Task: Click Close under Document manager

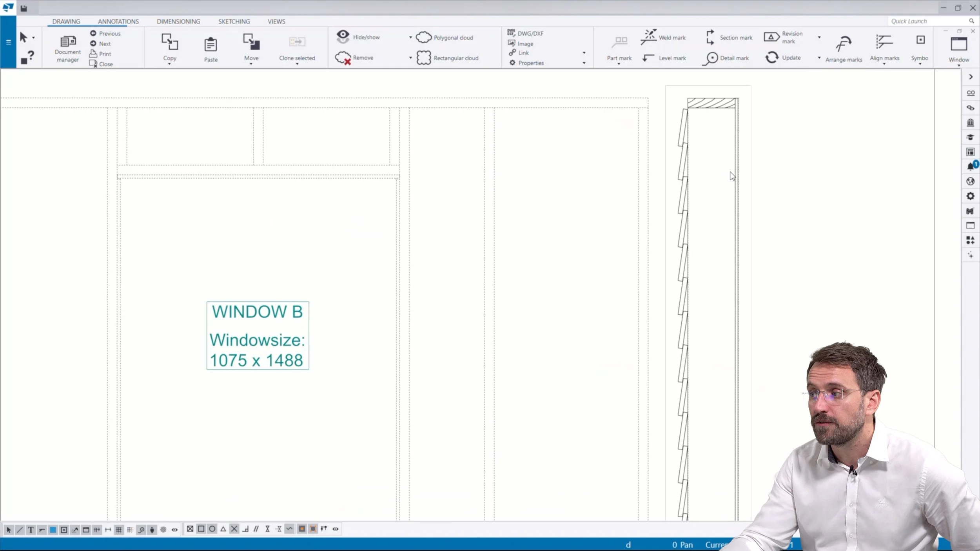Action: 101,64
